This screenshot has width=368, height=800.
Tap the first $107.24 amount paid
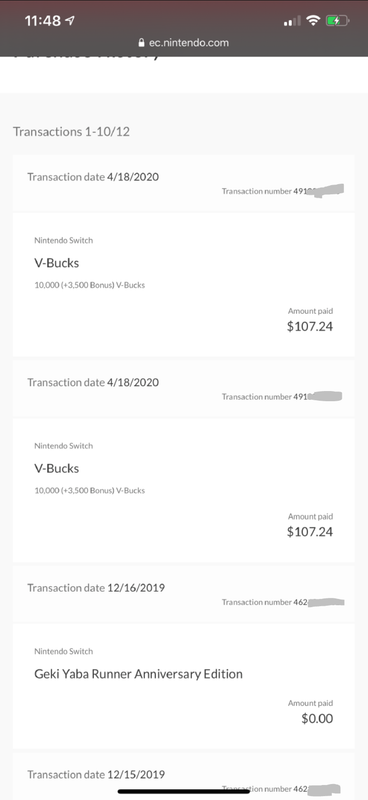[310, 327]
